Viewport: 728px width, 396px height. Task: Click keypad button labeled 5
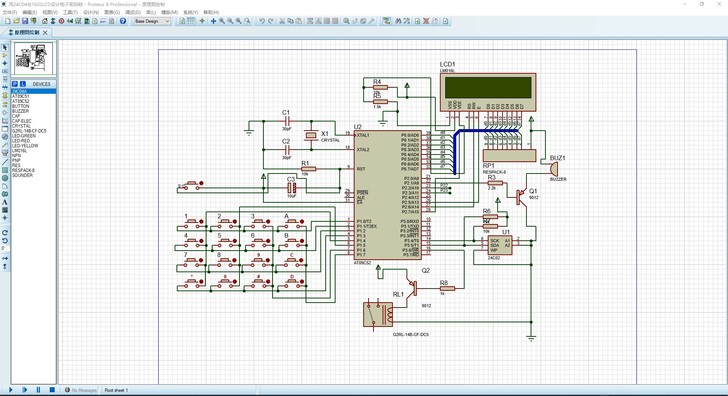227,241
